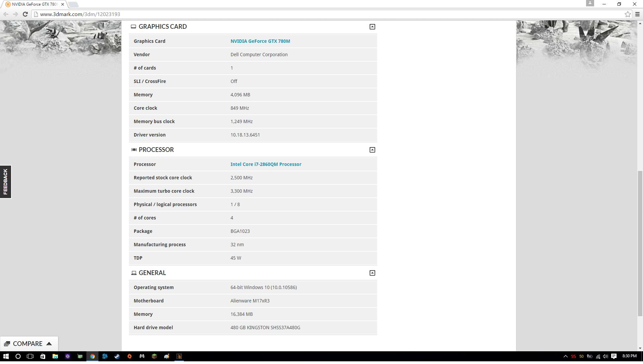Select the 16,384 MB memory value

(241, 314)
